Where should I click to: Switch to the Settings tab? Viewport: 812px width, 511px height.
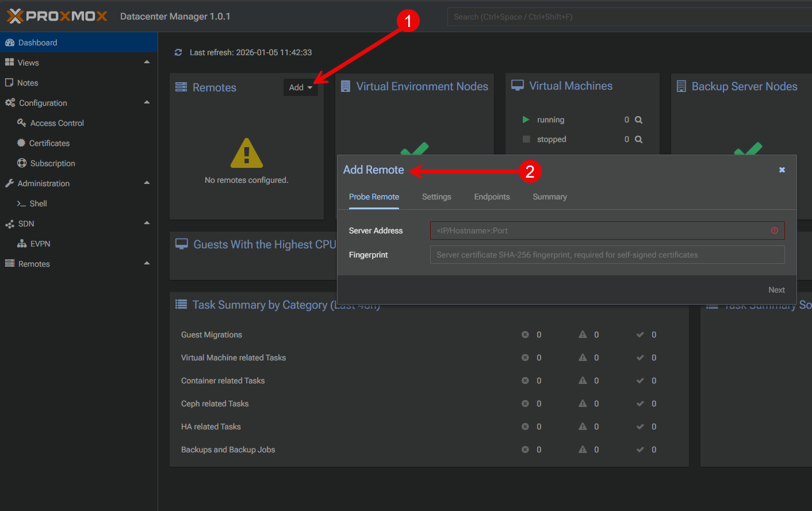point(436,197)
